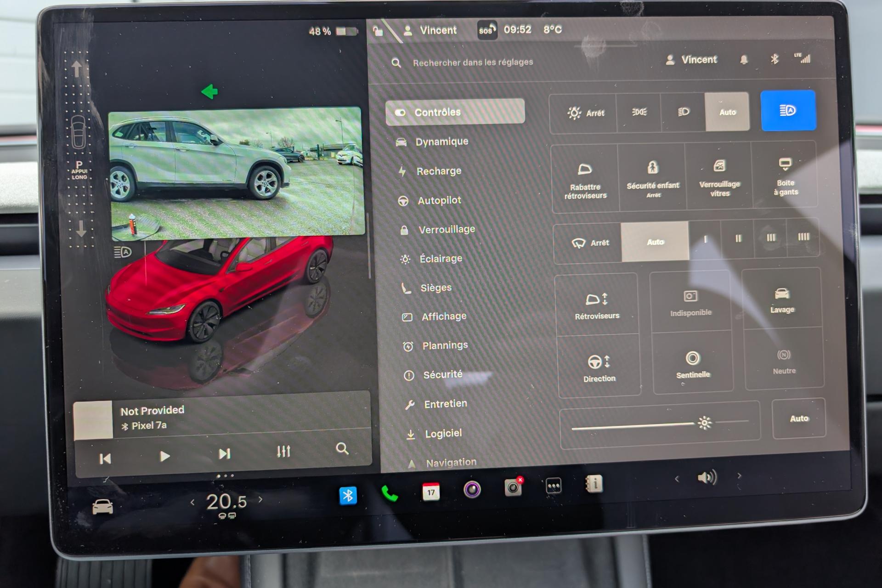Viewport: 882px width, 588px height.
Task: Open the Bluetooth app in the dock
Action: coord(348,496)
